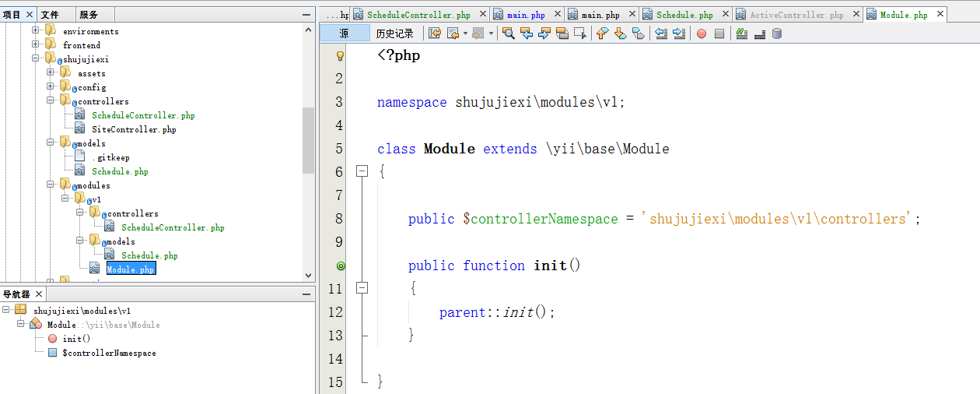This screenshot has width=980, height=394.
Task: Toggle rectangular selection mode
Action: coord(580,33)
